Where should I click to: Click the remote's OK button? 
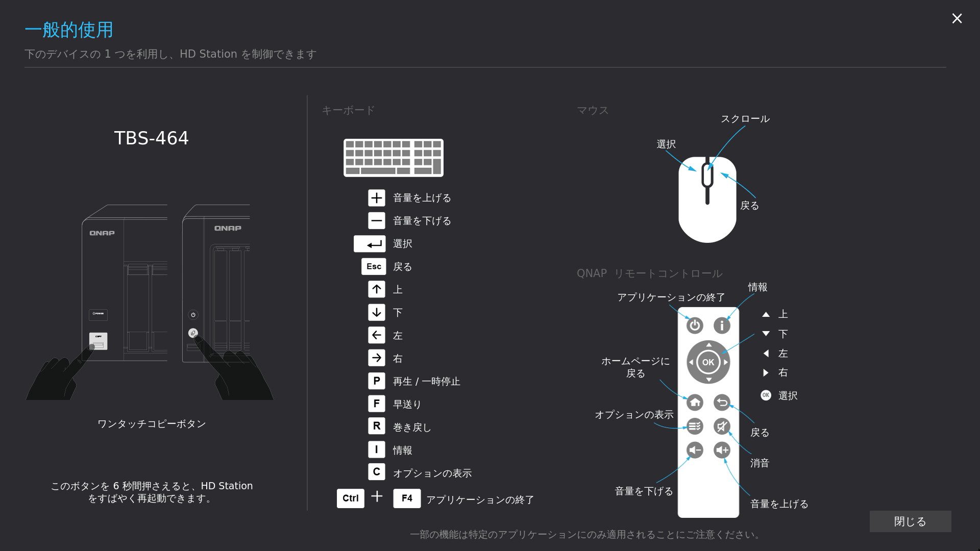pyautogui.click(x=708, y=362)
